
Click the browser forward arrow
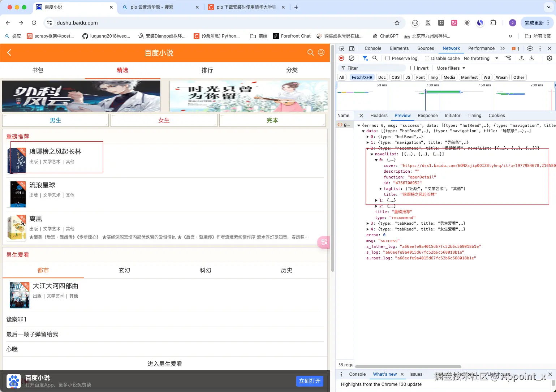coord(21,23)
